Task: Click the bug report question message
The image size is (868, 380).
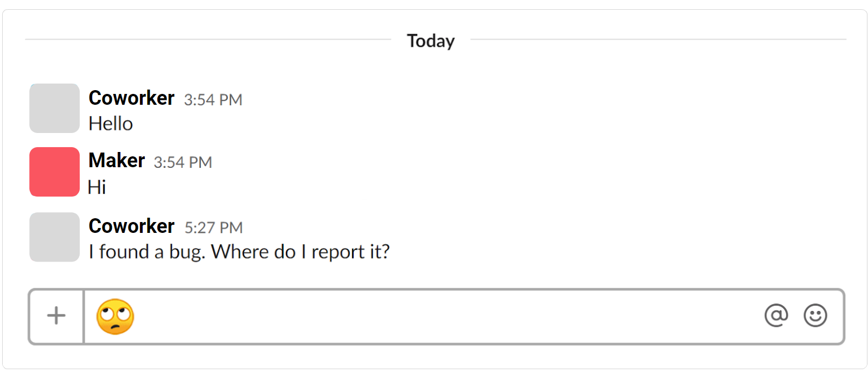Action: pyautogui.click(x=239, y=251)
